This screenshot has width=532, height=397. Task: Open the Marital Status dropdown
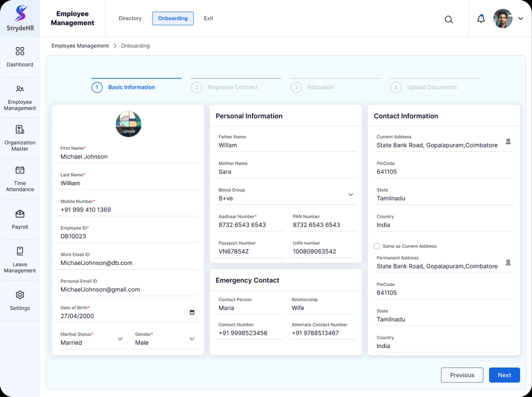click(120, 339)
